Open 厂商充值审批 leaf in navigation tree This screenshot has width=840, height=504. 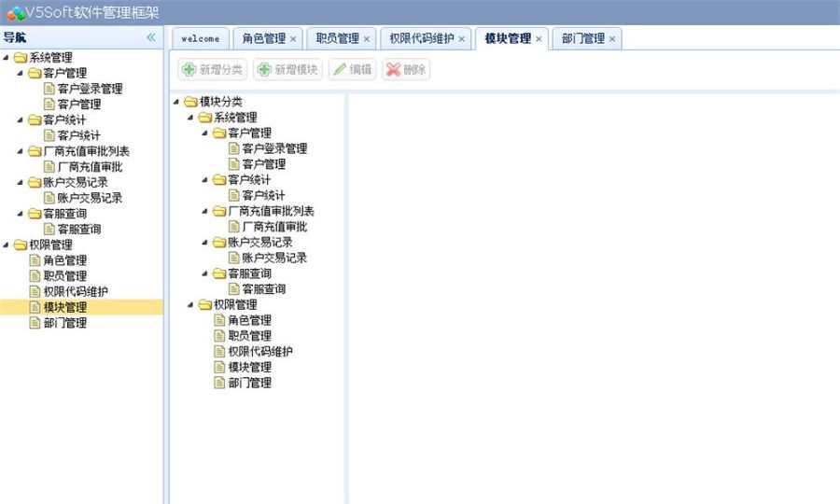point(90,166)
